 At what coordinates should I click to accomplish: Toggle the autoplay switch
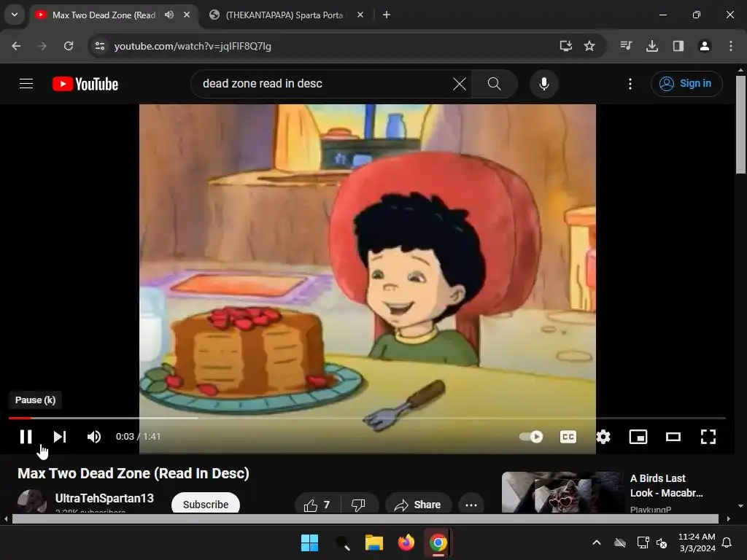pos(531,437)
